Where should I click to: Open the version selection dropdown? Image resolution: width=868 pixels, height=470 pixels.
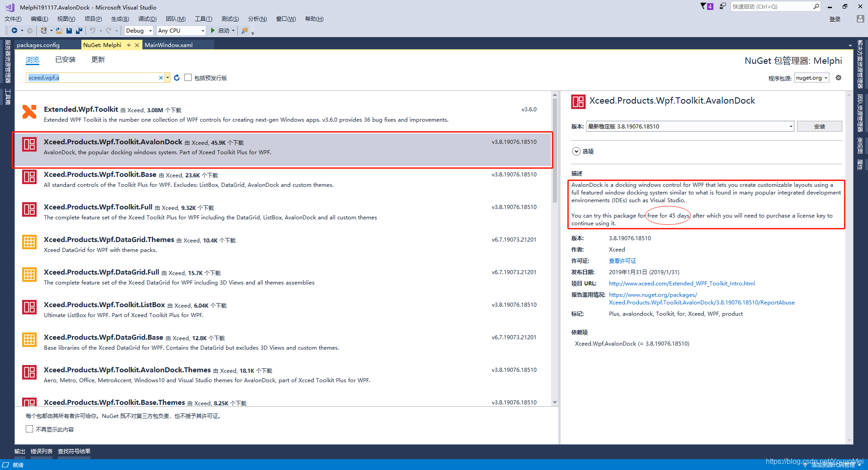coord(690,126)
